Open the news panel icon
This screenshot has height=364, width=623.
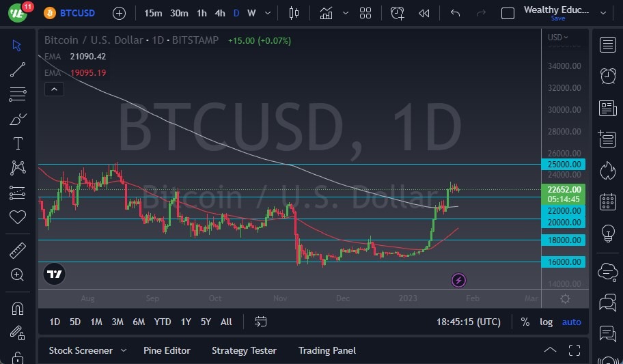[607, 108]
